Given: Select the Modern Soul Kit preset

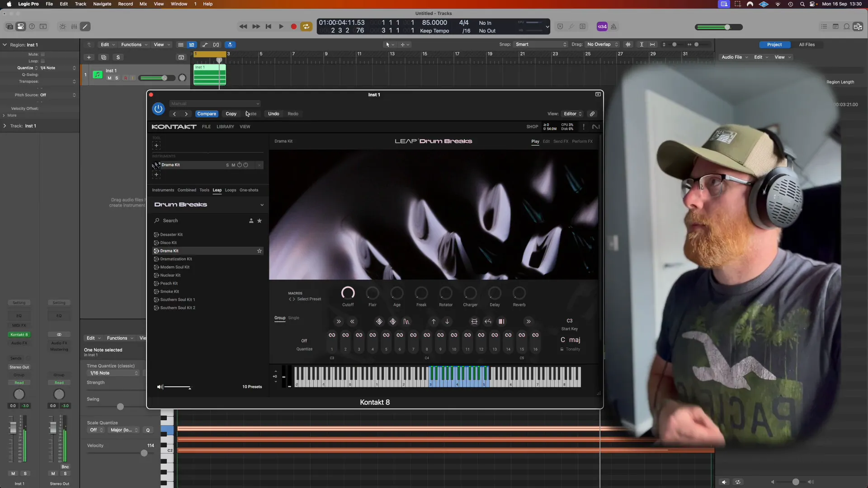Looking at the screenshot, I should (x=175, y=267).
